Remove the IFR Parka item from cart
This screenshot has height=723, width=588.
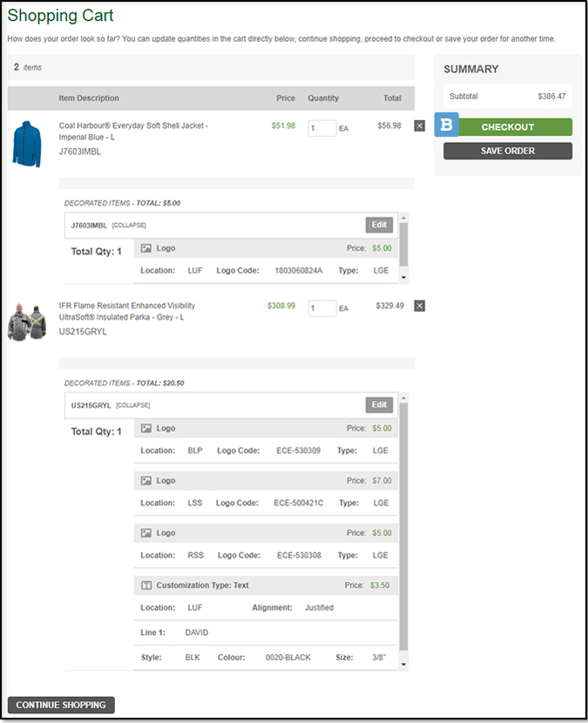[419, 306]
